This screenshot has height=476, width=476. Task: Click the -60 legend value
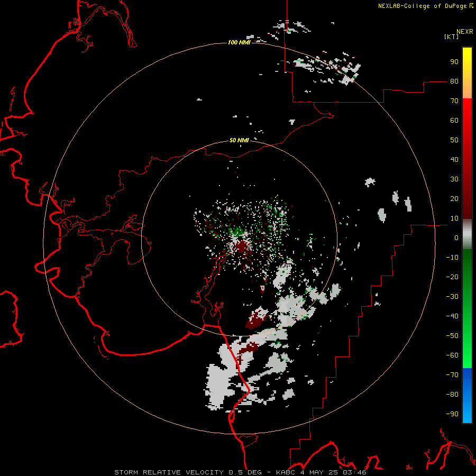[x=452, y=355]
